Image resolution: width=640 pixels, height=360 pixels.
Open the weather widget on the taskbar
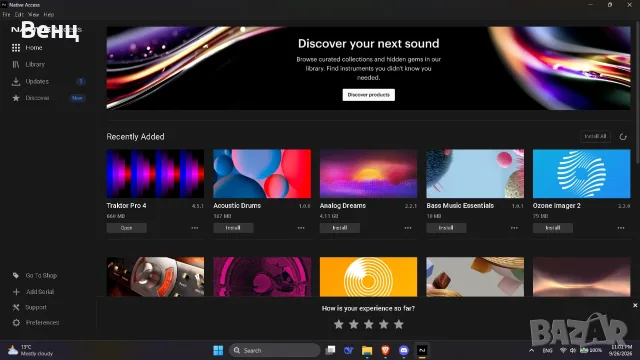(x=31, y=351)
